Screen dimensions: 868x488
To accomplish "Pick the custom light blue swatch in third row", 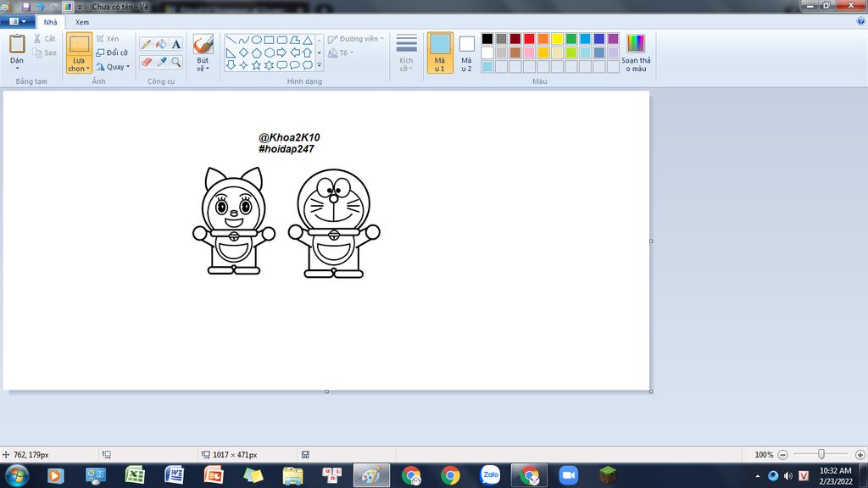I will (x=487, y=66).
